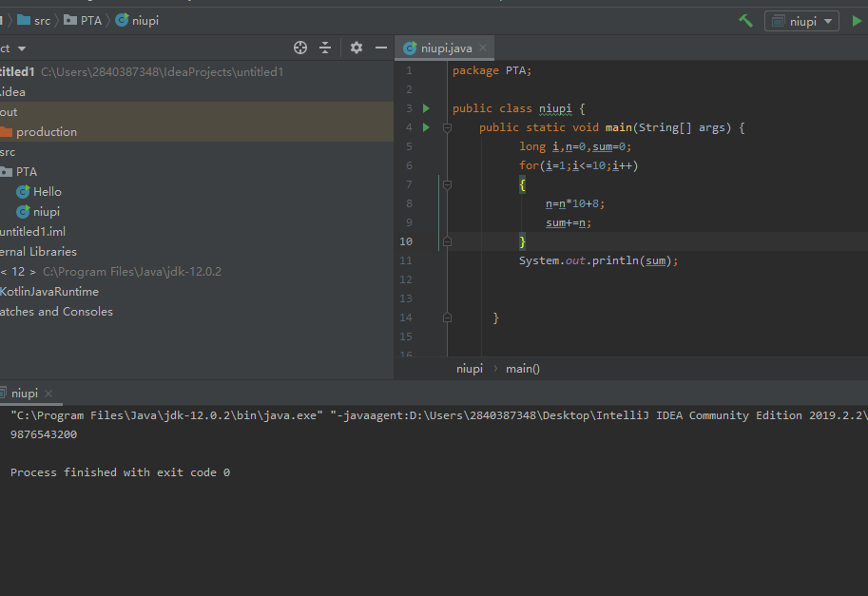
Task: Collapse the main method fold marker on line 4
Action: click(x=447, y=127)
